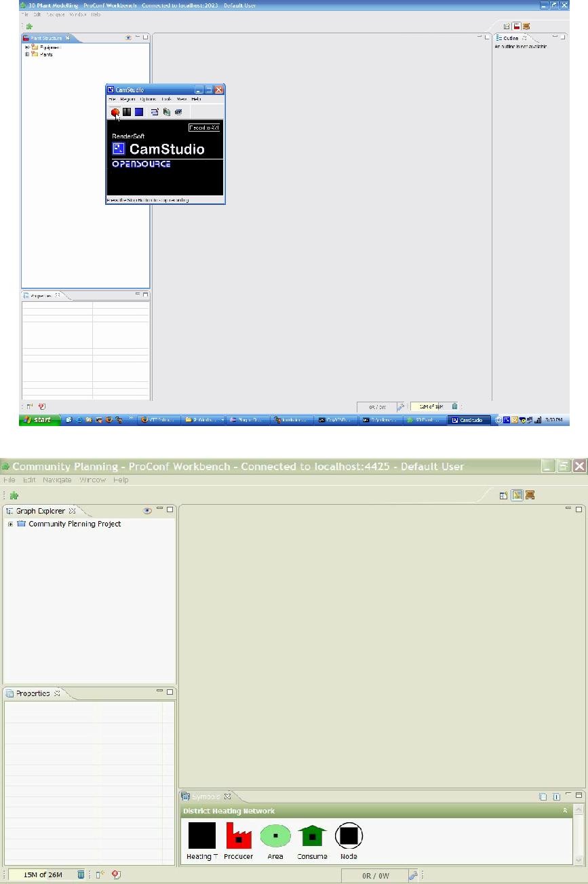This screenshot has width=588, height=884.
Task: Select the Equipment tree item
Action: 50,47
